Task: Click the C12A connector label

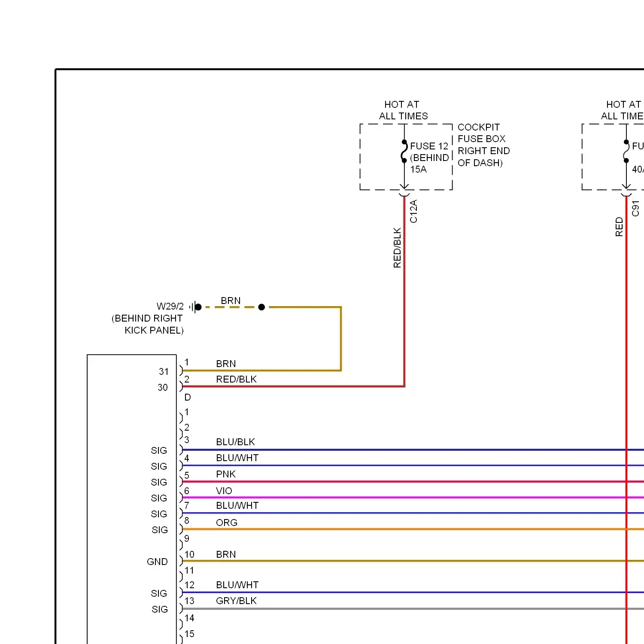Action: [413, 211]
